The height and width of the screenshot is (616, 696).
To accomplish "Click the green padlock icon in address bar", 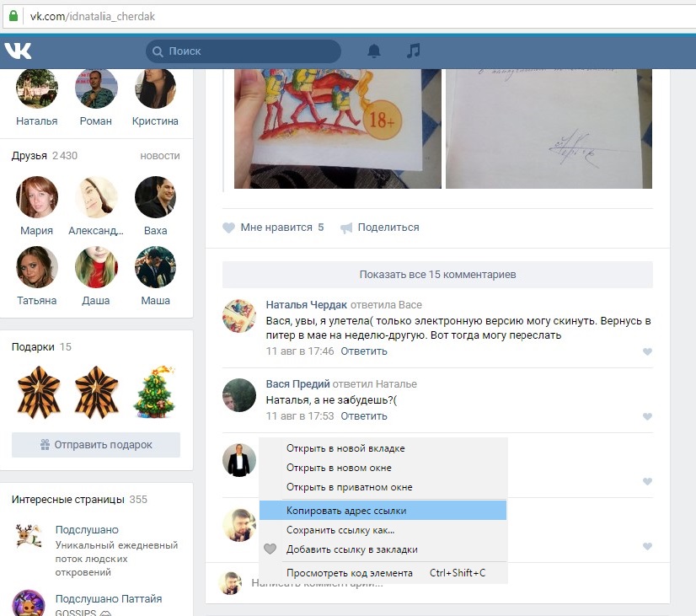I will click(x=13, y=16).
